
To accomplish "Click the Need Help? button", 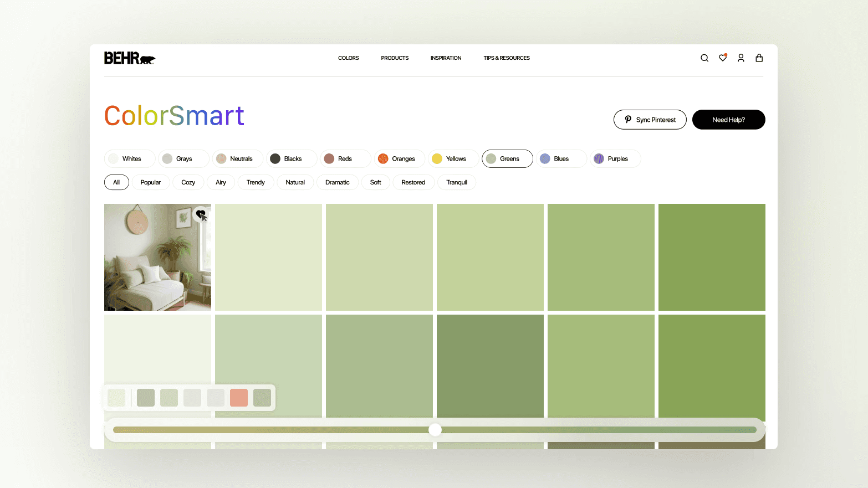I will coord(729,120).
